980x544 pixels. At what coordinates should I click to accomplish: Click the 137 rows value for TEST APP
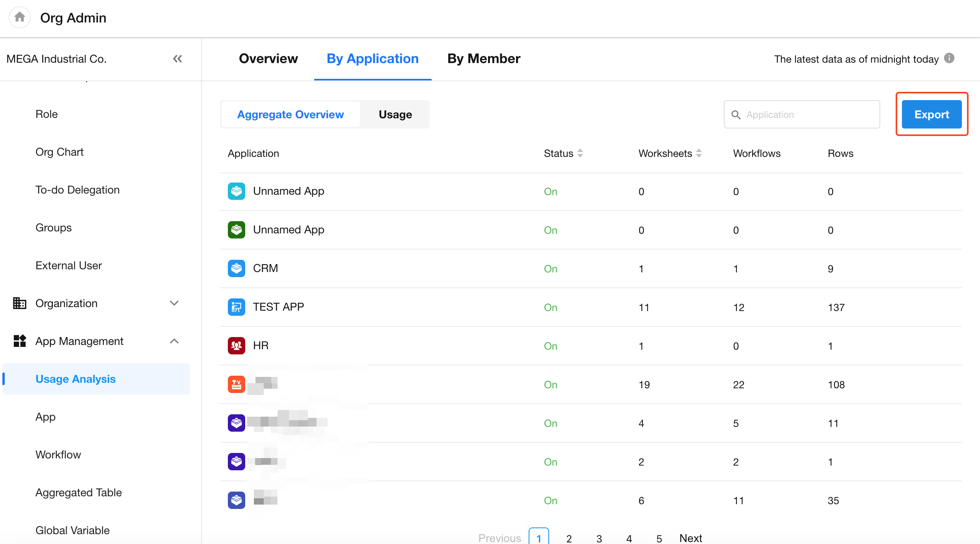point(836,307)
